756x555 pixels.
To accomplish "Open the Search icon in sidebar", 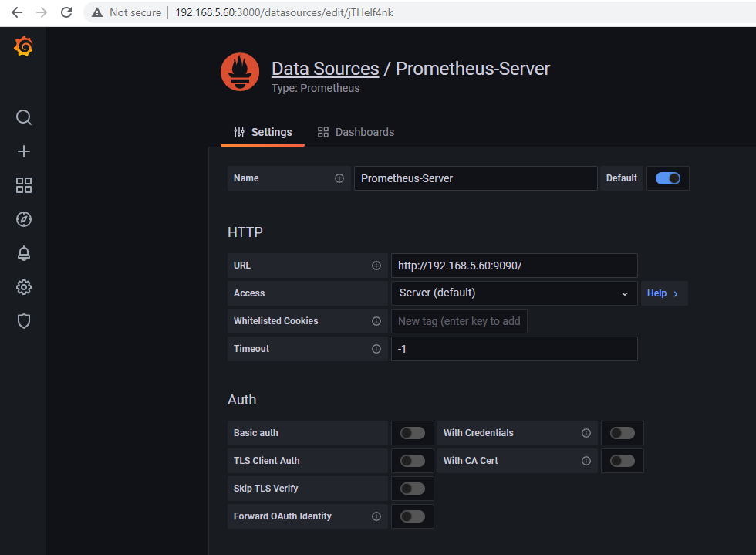I will [x=24, y=117].
